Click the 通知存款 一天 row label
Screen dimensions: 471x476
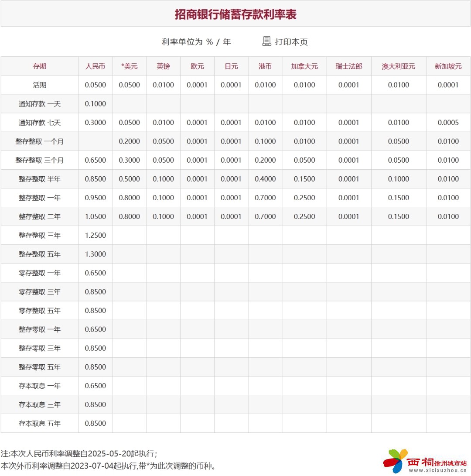point(39,104)
